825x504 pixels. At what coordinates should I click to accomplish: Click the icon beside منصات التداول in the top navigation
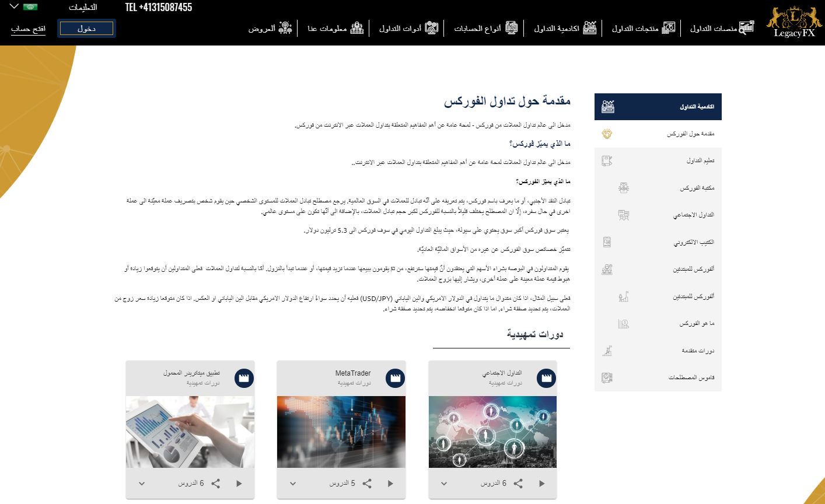pyautogui.click(x=746, y=27)
